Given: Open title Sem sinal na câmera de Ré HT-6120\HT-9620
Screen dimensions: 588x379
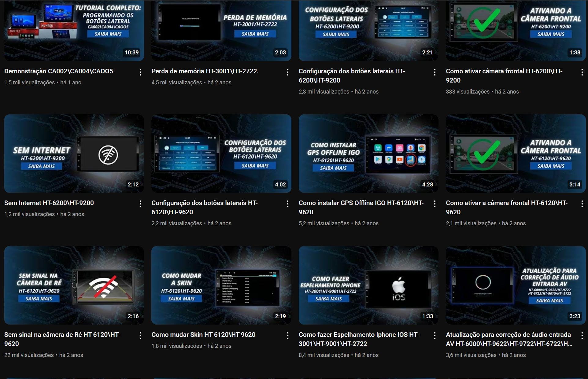Looking at the screenshot, I should [x=62, y=339].
